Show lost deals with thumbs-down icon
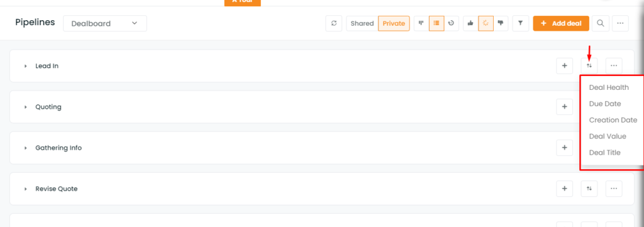Screen dimensions: 644x227 point(501,23)
